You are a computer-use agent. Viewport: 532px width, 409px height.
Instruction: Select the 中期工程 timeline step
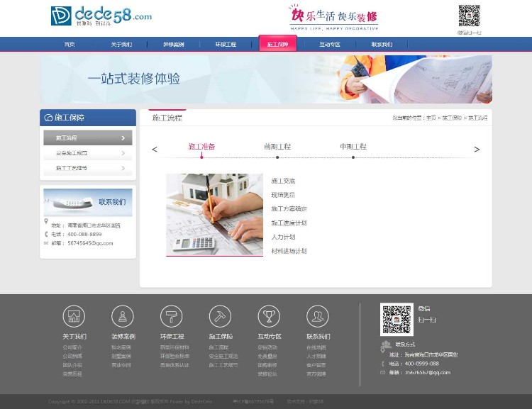pos(353,147)
